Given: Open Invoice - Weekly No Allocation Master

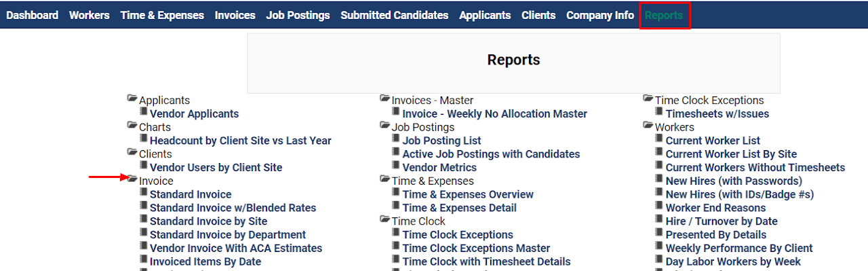Looking at the screenshot, I should coord(495,114).
